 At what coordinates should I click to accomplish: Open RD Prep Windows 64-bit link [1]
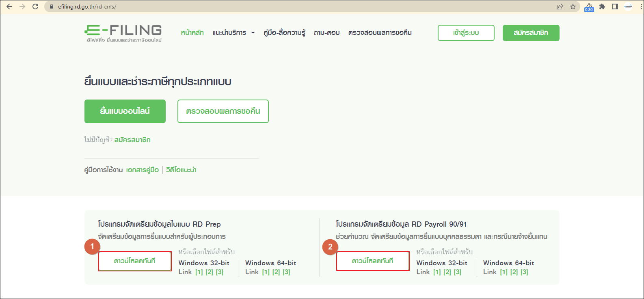click(266, 272)
